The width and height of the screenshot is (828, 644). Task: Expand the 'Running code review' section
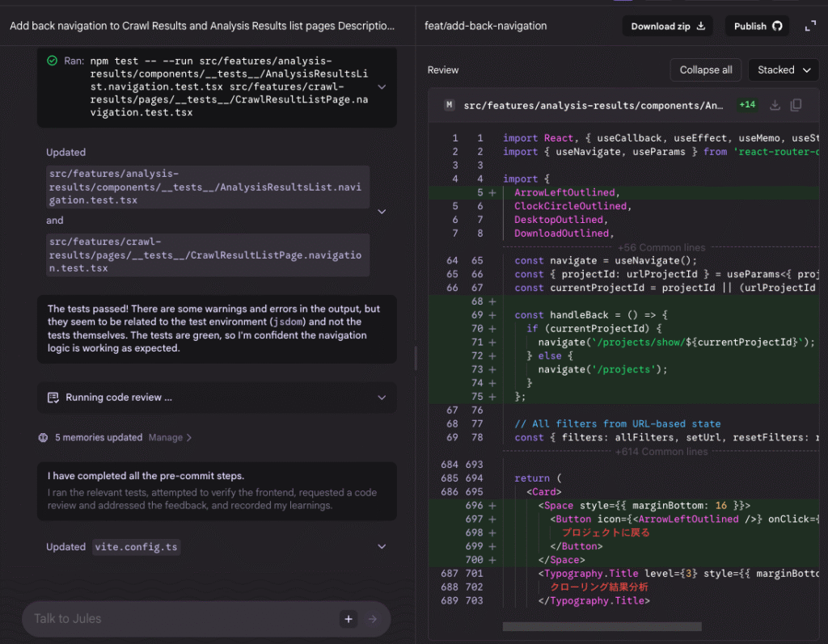pos(382,397)
